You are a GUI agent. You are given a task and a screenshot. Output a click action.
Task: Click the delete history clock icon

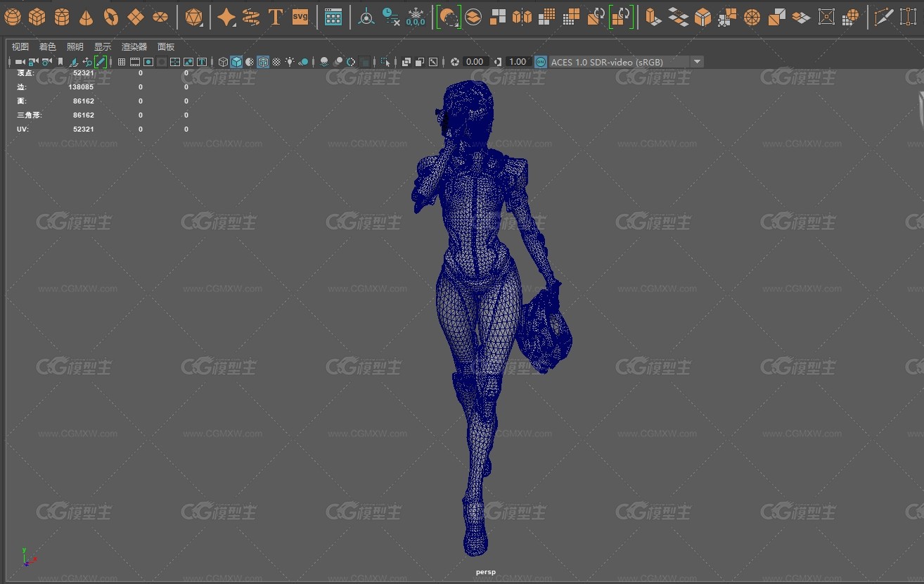click(391, 16)
